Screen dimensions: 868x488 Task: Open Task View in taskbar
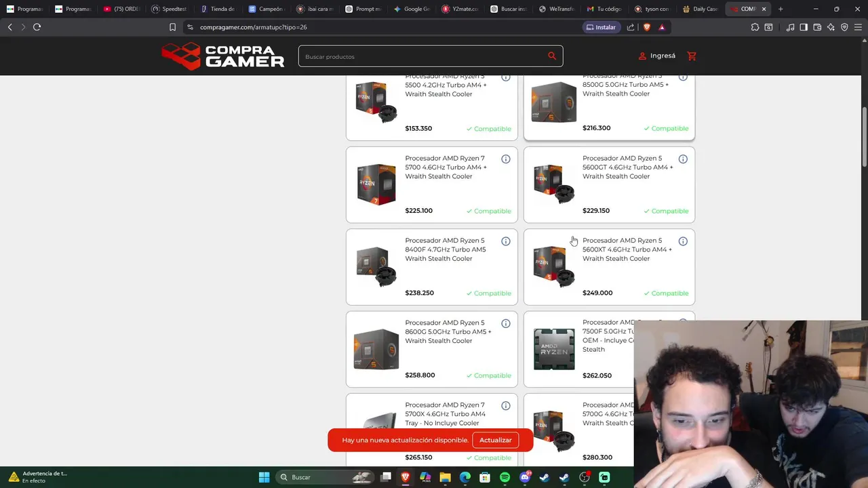tap(386, 477)
